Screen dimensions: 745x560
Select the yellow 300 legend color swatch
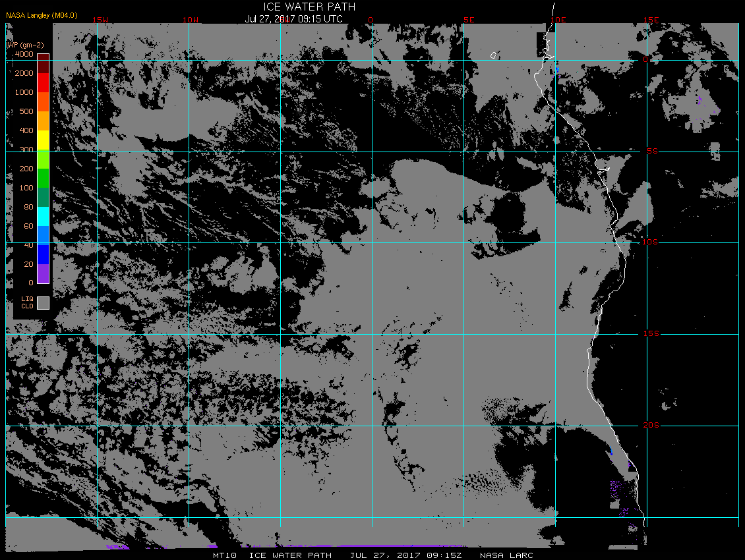click(44, 140)
